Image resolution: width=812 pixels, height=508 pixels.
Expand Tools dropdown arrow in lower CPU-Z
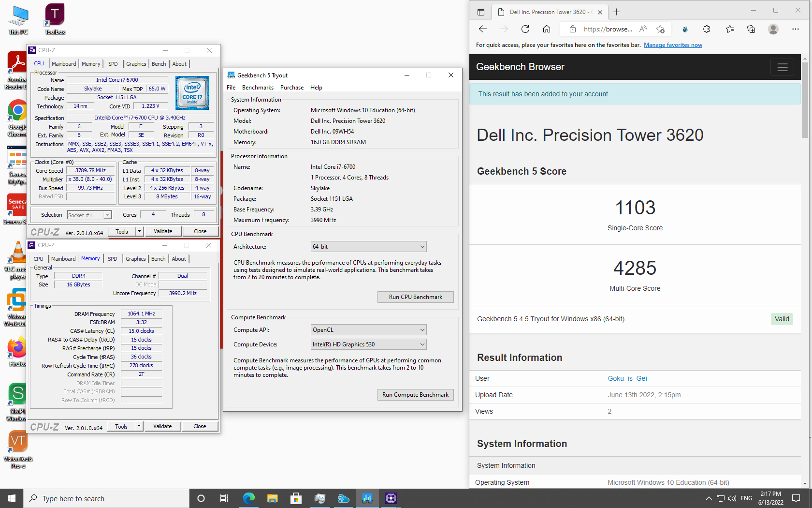pos(139,426)
